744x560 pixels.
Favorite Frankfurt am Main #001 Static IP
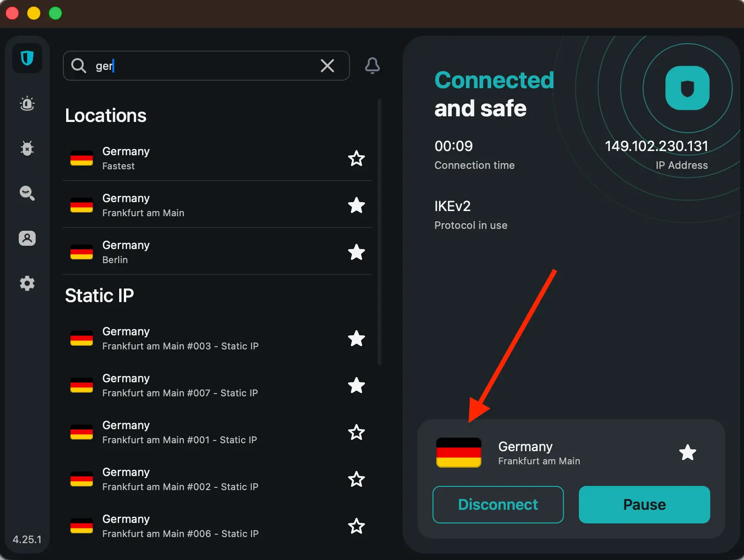[x=357, y=432]
